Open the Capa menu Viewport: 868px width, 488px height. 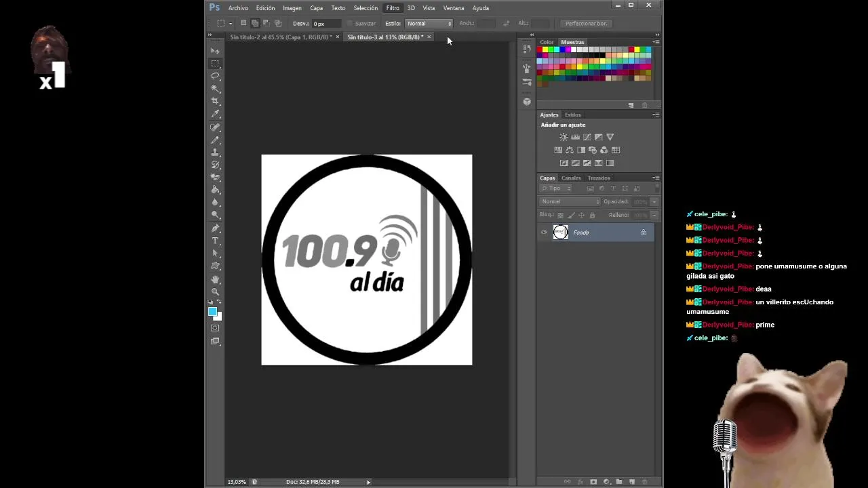(316, 8)
